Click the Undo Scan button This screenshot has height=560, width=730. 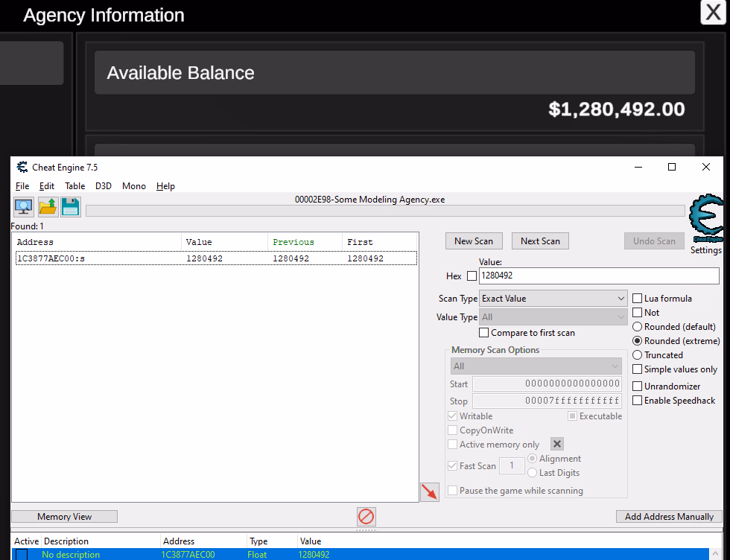(654, 241)
